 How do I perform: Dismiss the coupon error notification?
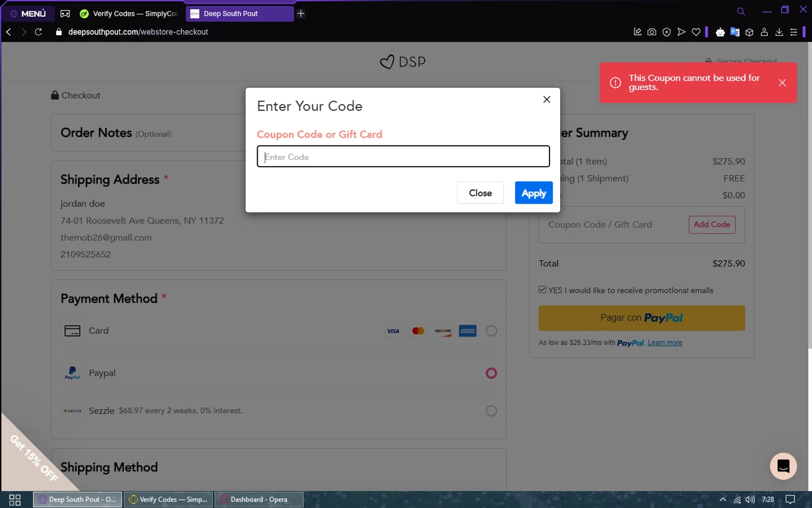point(782,83)
